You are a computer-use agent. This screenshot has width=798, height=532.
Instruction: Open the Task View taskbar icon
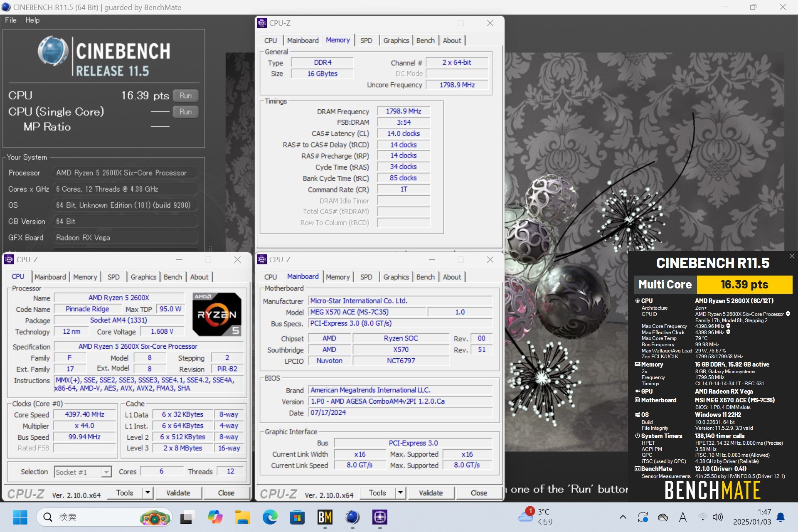[187, 517]
